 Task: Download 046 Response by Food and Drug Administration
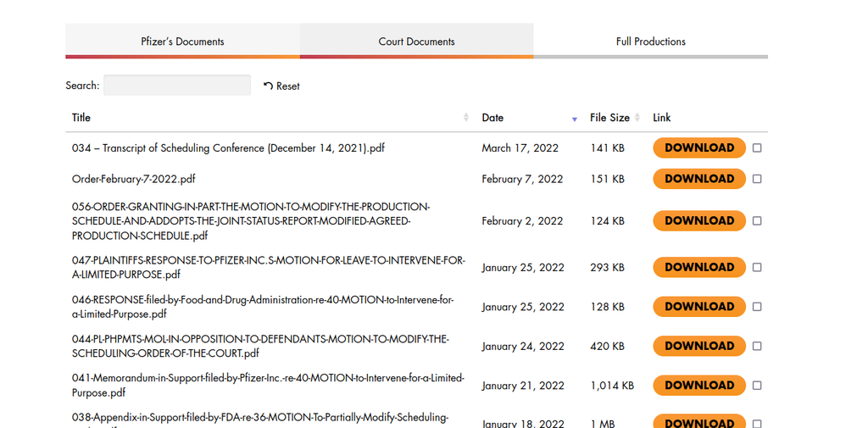[698, 307]
